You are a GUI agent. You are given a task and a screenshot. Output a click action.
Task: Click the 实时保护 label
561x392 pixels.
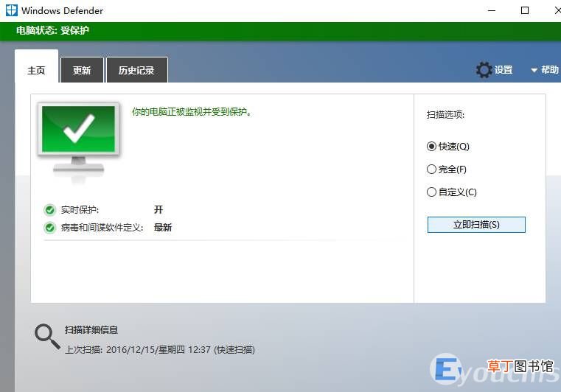pos(80,210)
